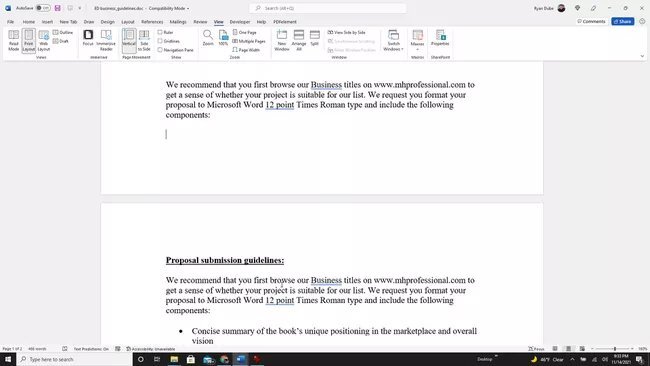Image resolution: width=650 pixels, height=366 pixels.
Task: Open SharePoint Properties
Action: point(440,38)
